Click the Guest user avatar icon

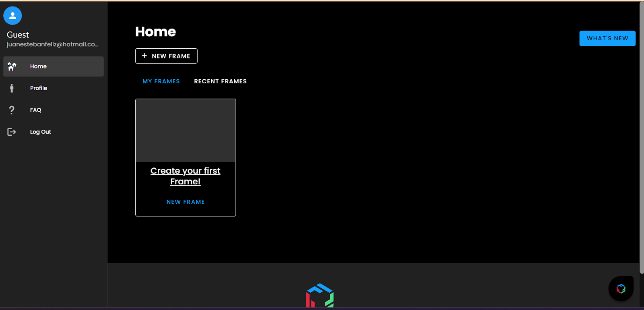tap(12, 16)
